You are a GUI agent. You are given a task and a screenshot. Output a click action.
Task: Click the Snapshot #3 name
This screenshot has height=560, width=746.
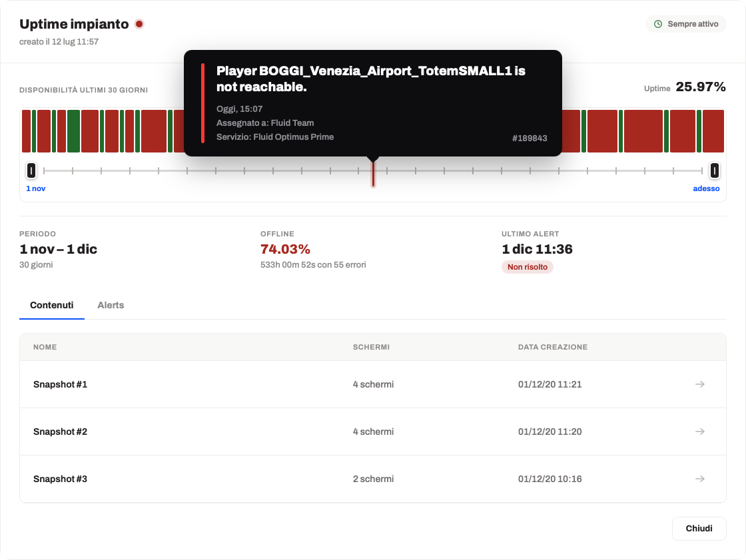pos(60,479)
